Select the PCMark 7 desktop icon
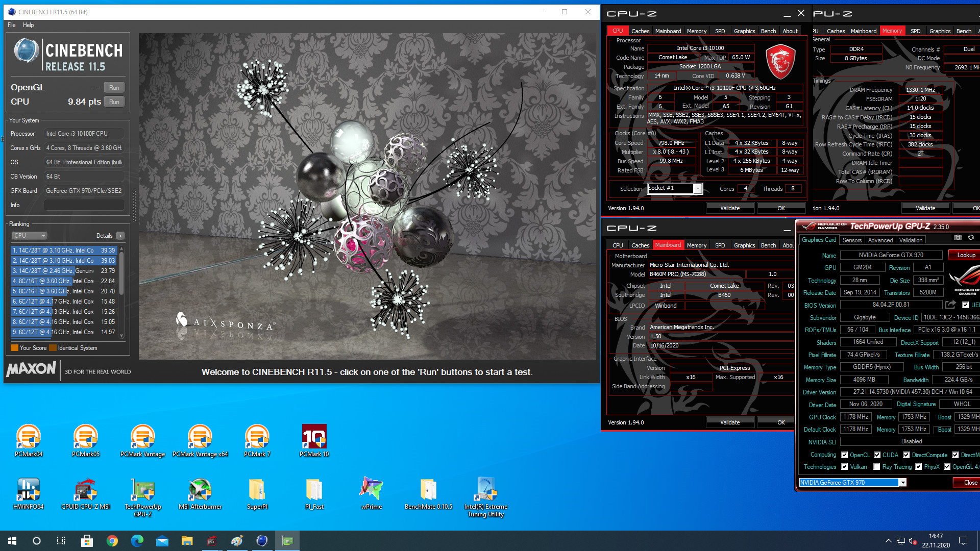The image size is (980, 551). pos(257,441)
